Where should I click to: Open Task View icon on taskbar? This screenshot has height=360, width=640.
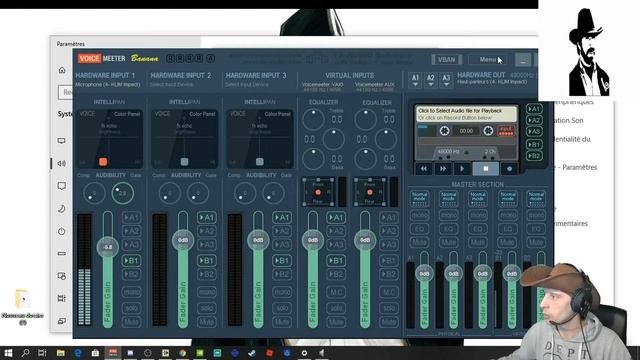click(x=42, y=353)
